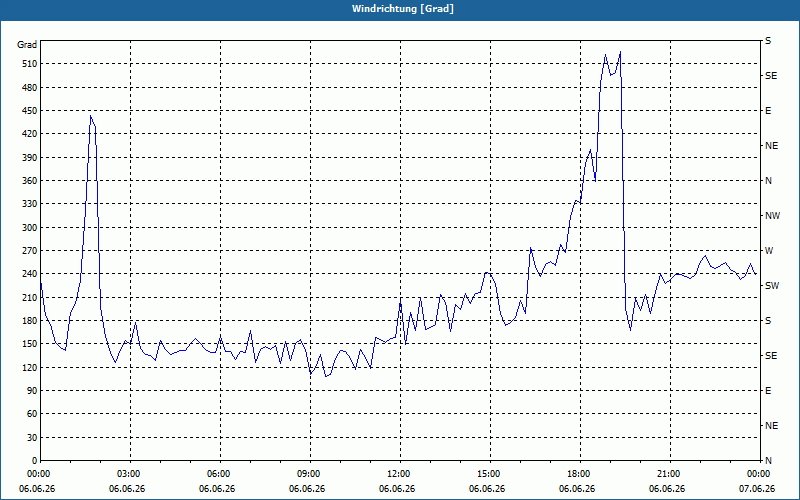Select the 270 y-axis value

pos(30,251)
